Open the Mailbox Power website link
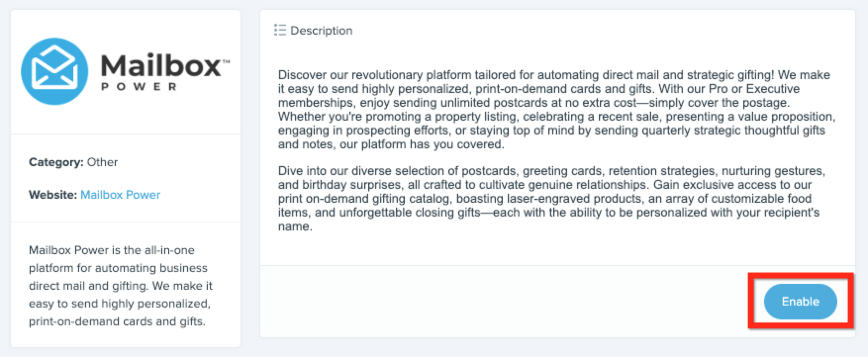 point(120,195)
